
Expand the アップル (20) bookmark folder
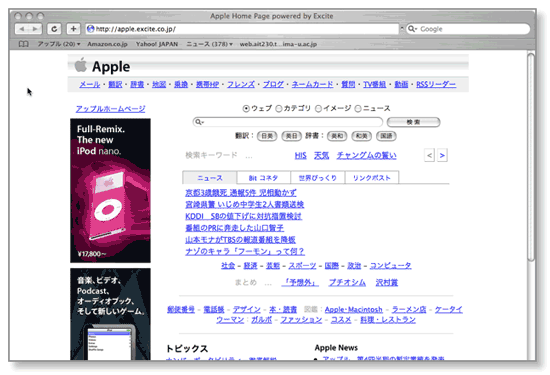pos(59,44)
